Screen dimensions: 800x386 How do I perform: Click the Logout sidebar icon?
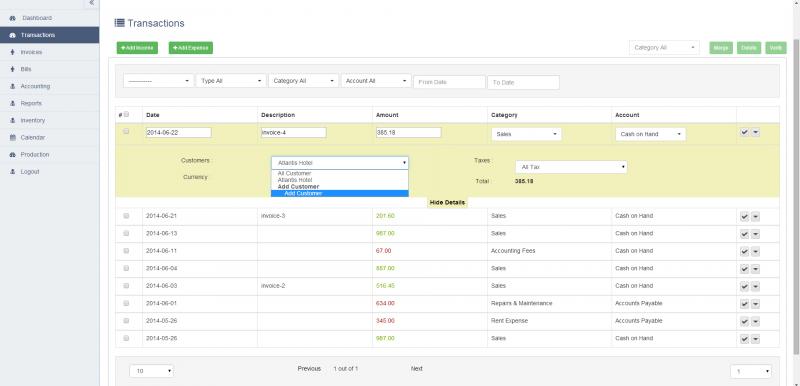click(12, 171)
